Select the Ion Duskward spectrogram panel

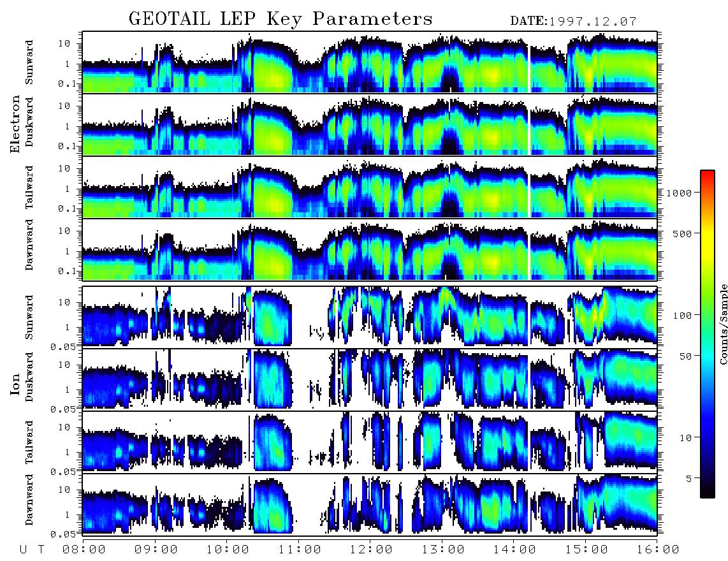(x=370, y=379)
